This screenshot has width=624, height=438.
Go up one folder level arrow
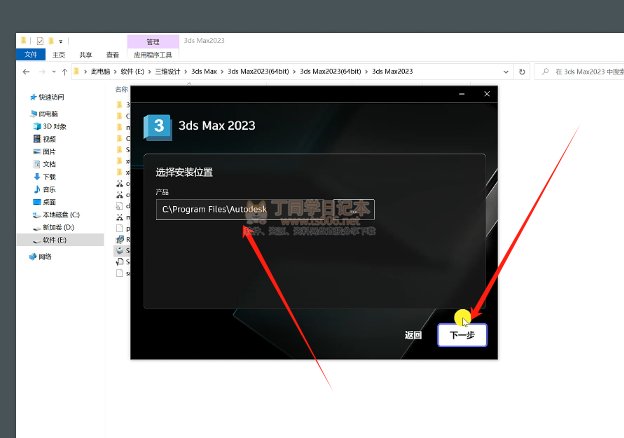[64, 72]
